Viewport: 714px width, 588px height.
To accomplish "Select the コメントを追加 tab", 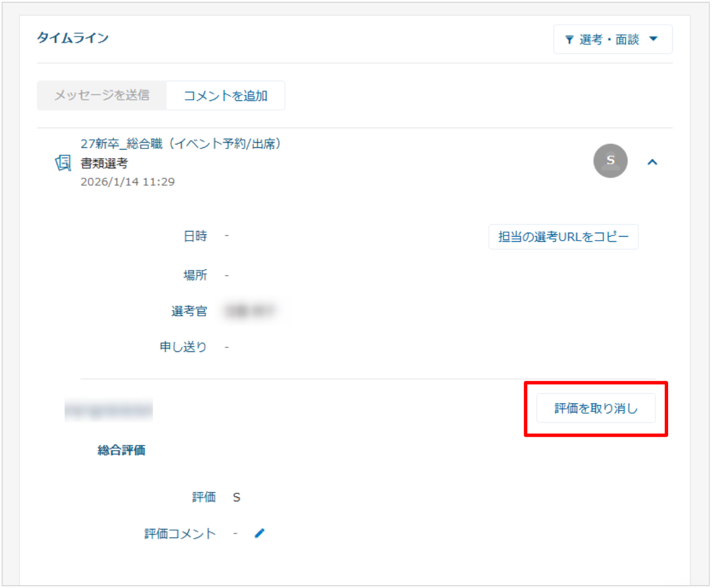I will (225, 96).
